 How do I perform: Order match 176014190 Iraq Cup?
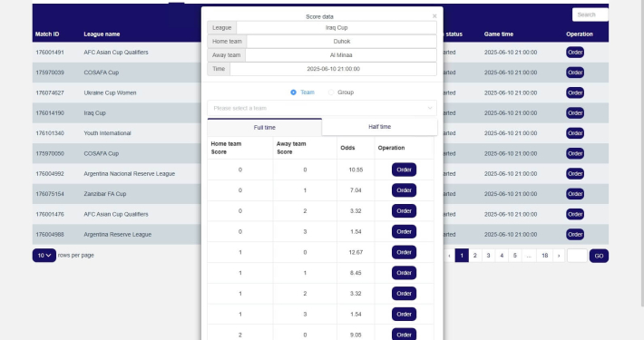[x=574, y=113]
